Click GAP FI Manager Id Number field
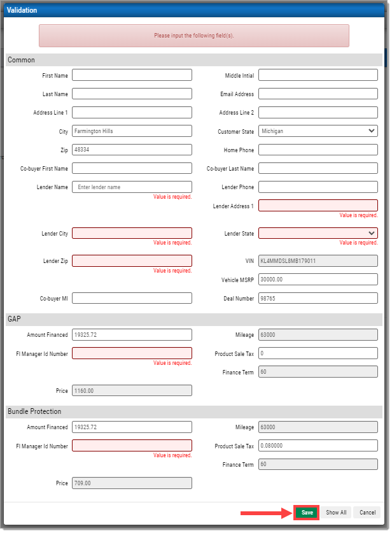This screenshot has height=533, width=392. coord(132,353)
